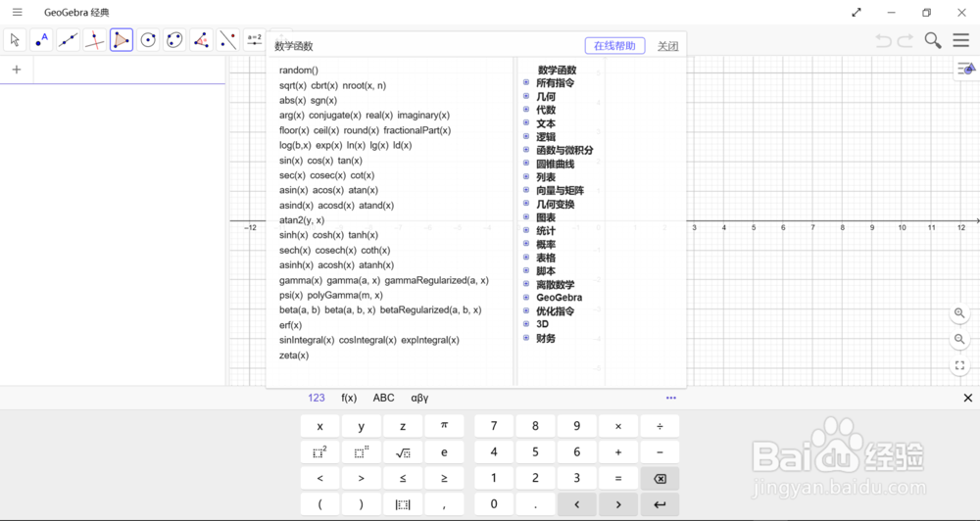
Task: Tap the π key
Action: pos(444,426)
